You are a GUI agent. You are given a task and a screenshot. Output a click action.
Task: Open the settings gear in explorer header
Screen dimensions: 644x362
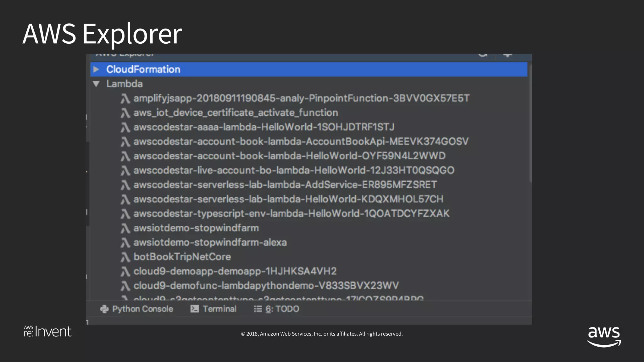point(507,55)
